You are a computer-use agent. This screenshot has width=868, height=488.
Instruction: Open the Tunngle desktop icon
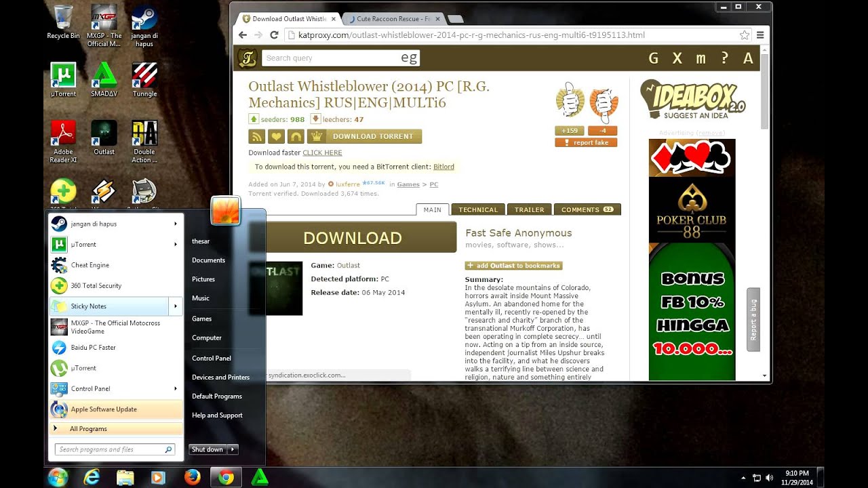[144, 80]
